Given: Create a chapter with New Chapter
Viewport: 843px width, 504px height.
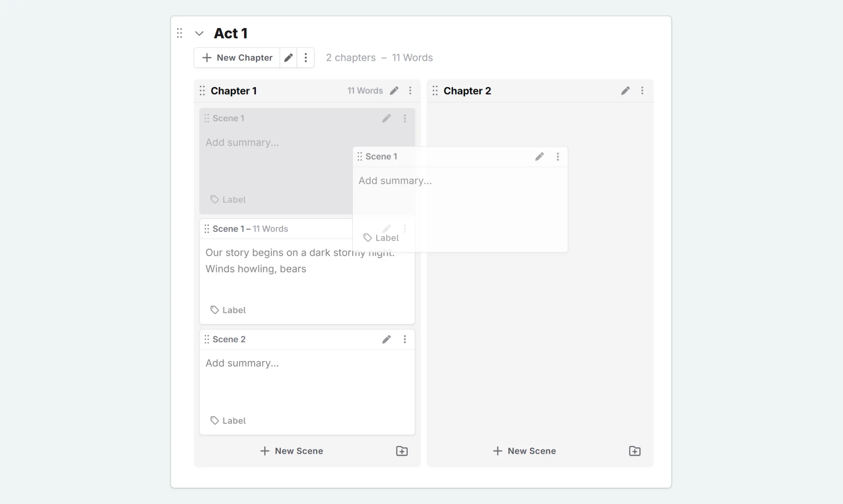Looking at the screenshot, I should (237, 57).
